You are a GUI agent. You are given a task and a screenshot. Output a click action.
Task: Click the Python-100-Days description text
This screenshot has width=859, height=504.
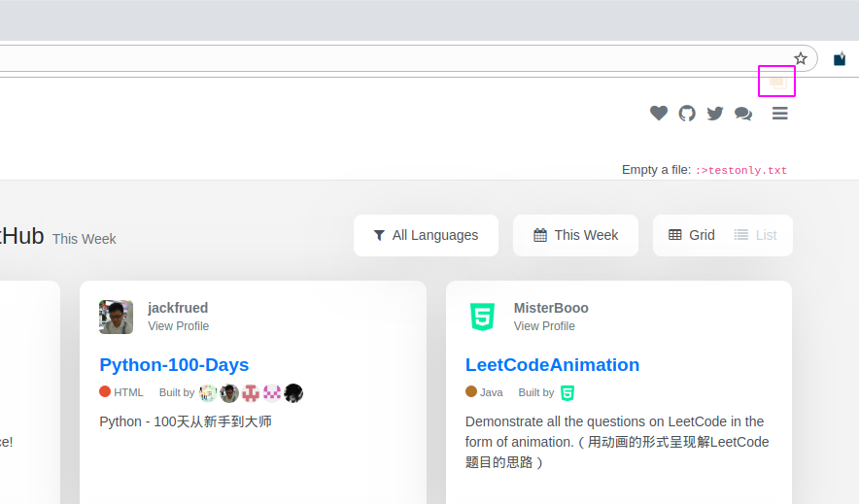pyautogui.click(x=186, y=421)
